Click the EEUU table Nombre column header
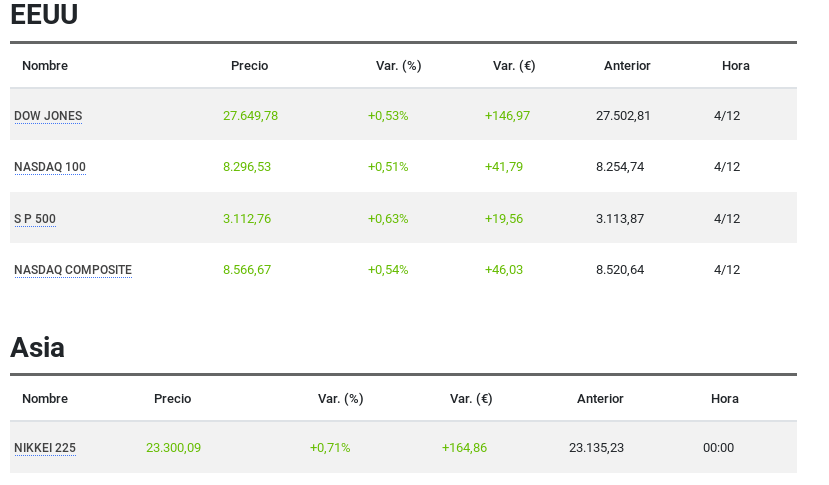Screen dimensions: 829x485 [45, 66]
